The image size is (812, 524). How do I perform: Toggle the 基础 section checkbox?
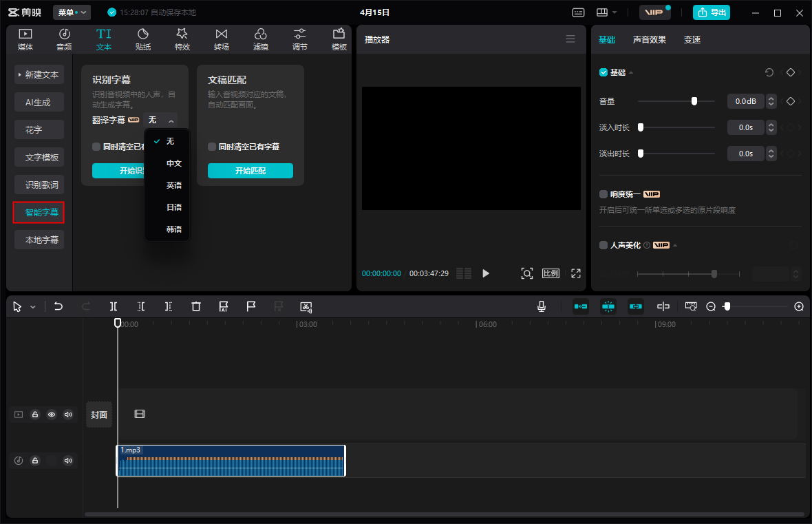click(x=603, y=72)
